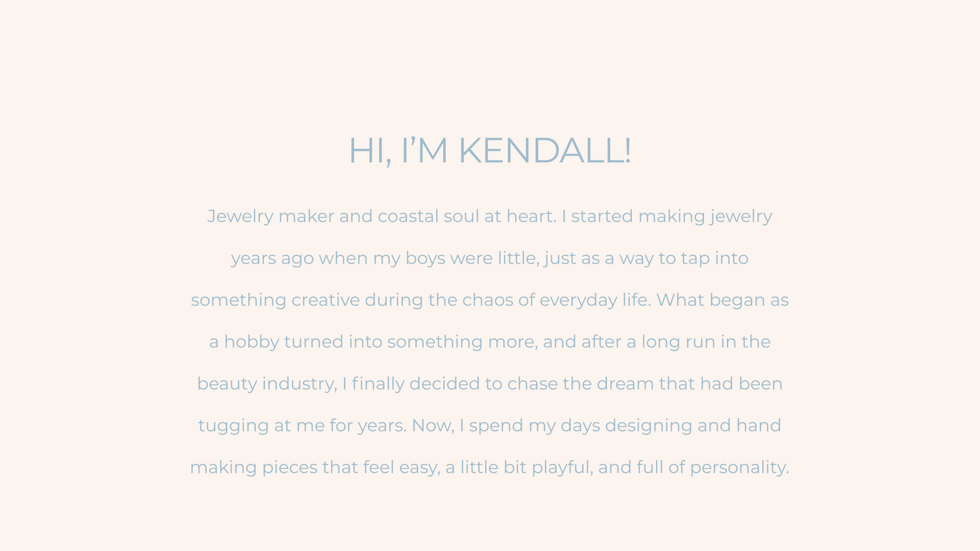Click the line starting "a hobby turned into something"
Screen dimensions: 980x551
coord(489,342)
